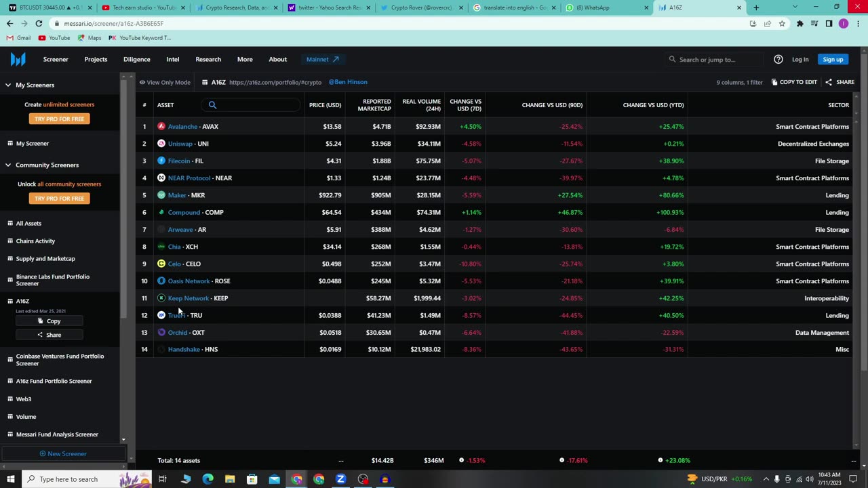Open Maps bookmark
The width and height of the screenshot is (868, 488).
pyautogui.click(x=90, y=38)
